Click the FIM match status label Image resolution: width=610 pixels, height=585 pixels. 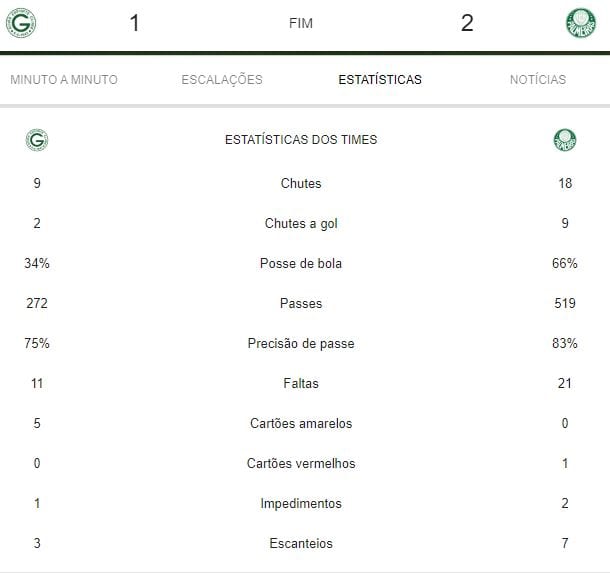click(300, 23)
